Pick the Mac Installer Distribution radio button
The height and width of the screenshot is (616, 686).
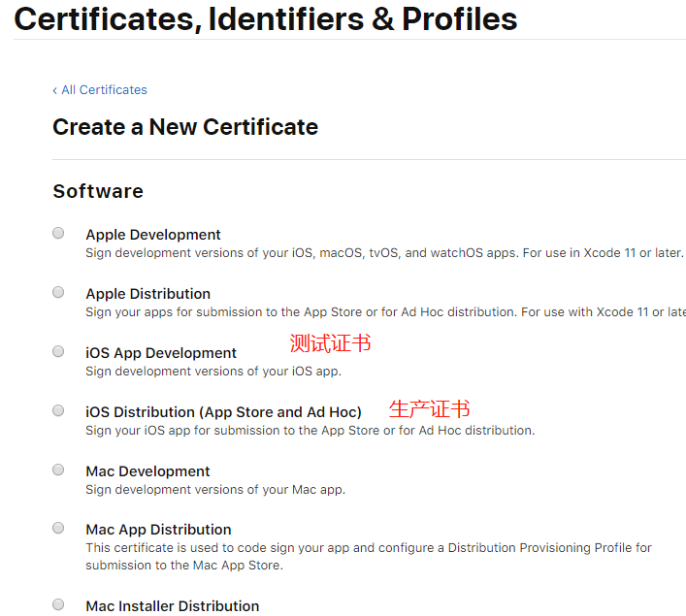[58, 604]
